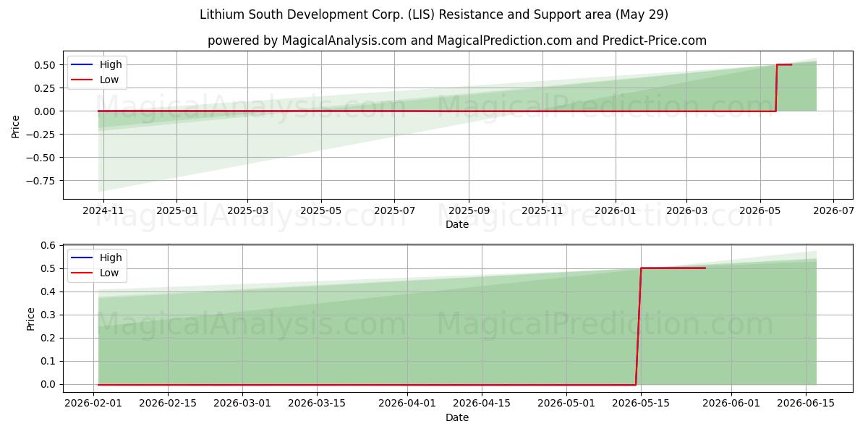Click the 2026-03 tick label on top chart
The image size is (868, 434).
(686, 210)
